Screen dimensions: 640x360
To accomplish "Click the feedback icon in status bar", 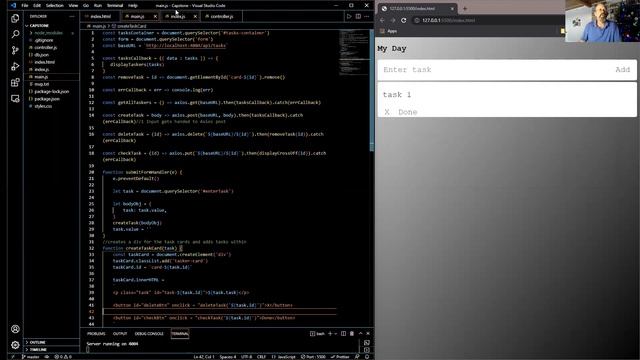I will point(357,357).
